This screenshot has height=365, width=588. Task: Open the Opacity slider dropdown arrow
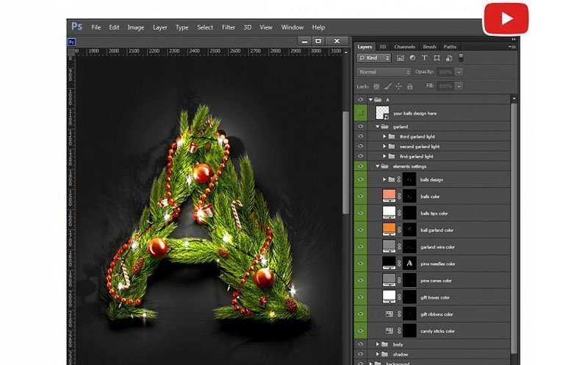pos(459,71)
